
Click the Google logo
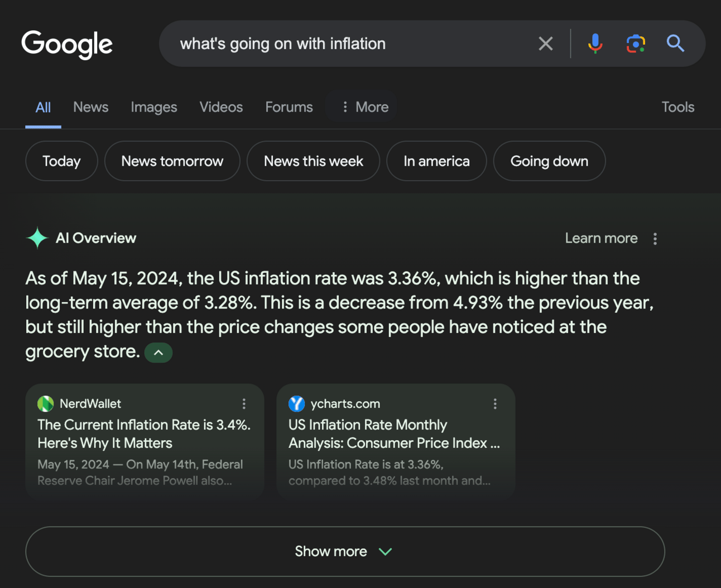pos(67,44)
